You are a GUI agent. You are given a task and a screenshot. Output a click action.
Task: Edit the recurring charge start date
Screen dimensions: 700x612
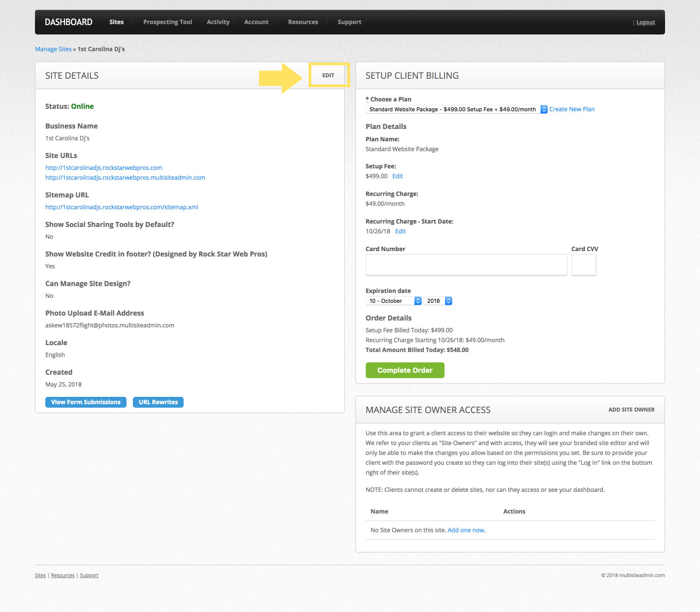coord(401,231)
